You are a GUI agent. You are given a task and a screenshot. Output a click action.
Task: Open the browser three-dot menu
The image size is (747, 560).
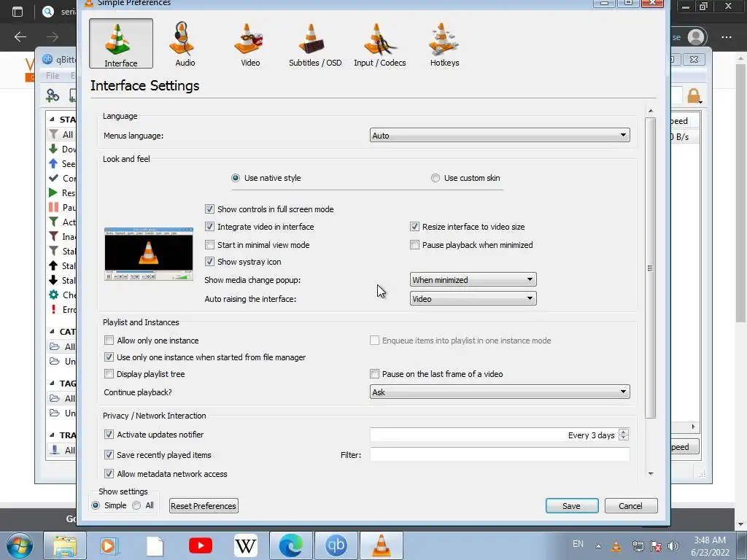pyautogui.click(x=727, y=37)
